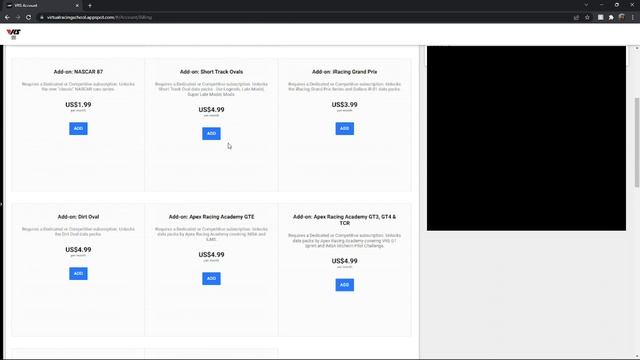Add the iRacing Grand Prix add-on
The height and width of the screenshot is (360, 640).
pyautogui.click(x=344, y=129)
